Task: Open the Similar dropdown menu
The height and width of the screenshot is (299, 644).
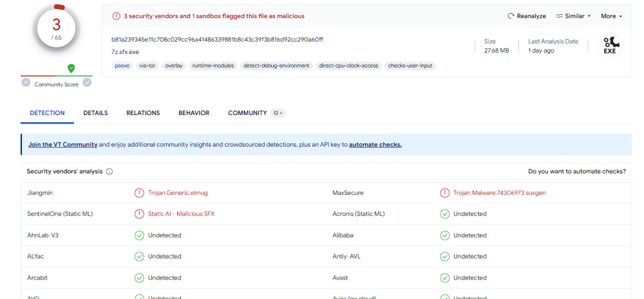Action: (x=573, y=16)
